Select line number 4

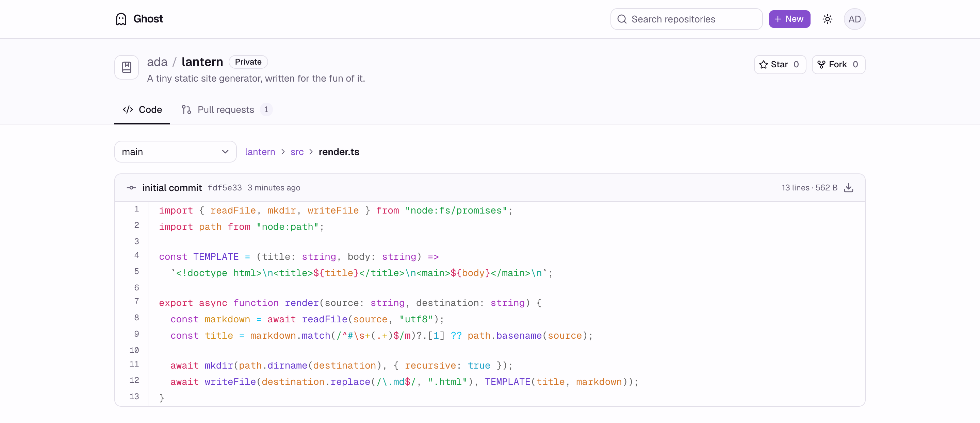coord(136,255)
